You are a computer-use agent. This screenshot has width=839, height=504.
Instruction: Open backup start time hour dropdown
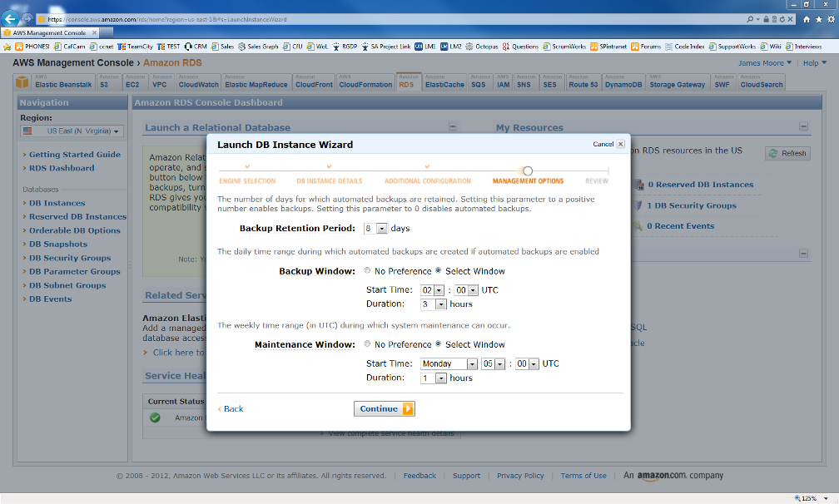pyautogui.click(x=432, y=290)
